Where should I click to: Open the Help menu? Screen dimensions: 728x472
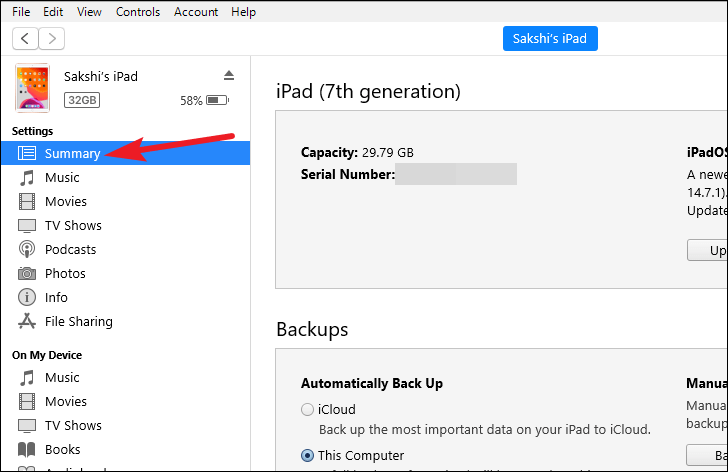[243, 12]
